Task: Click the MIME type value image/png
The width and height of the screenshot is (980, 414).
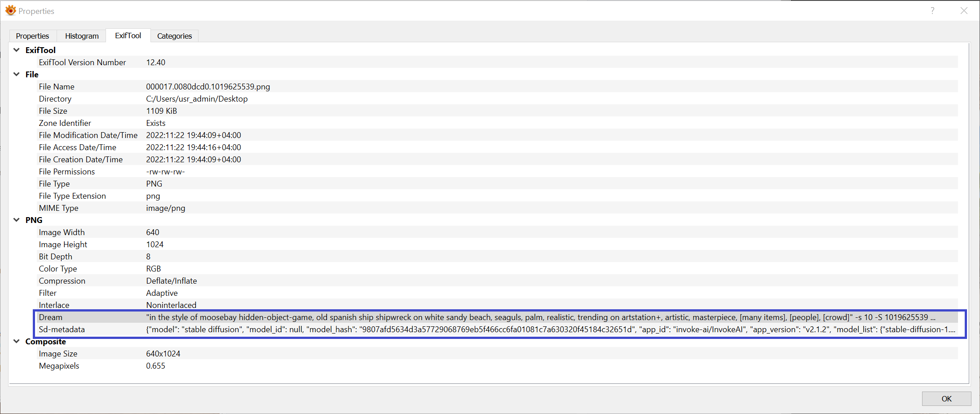Action: [x=165, y=208]
